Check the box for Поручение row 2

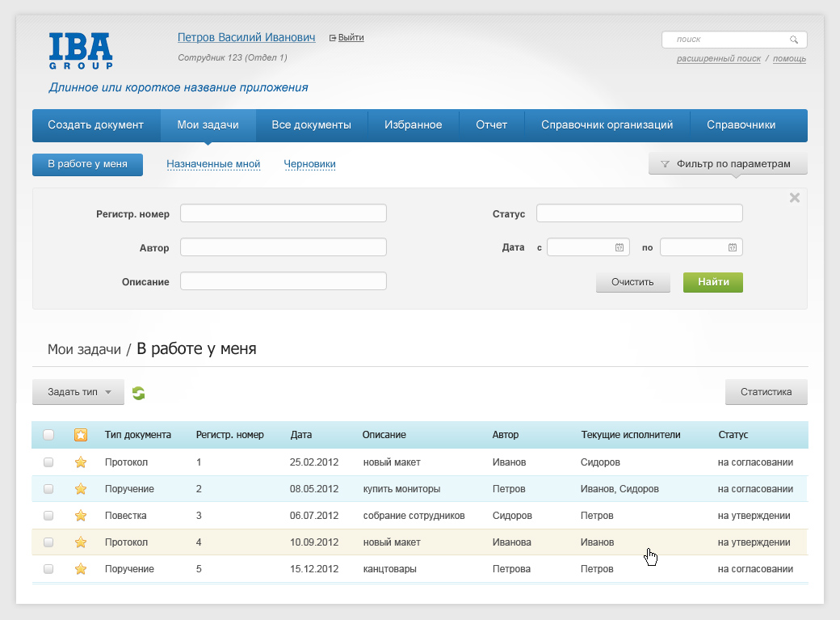pyautogui.click(x=48, y=489)
